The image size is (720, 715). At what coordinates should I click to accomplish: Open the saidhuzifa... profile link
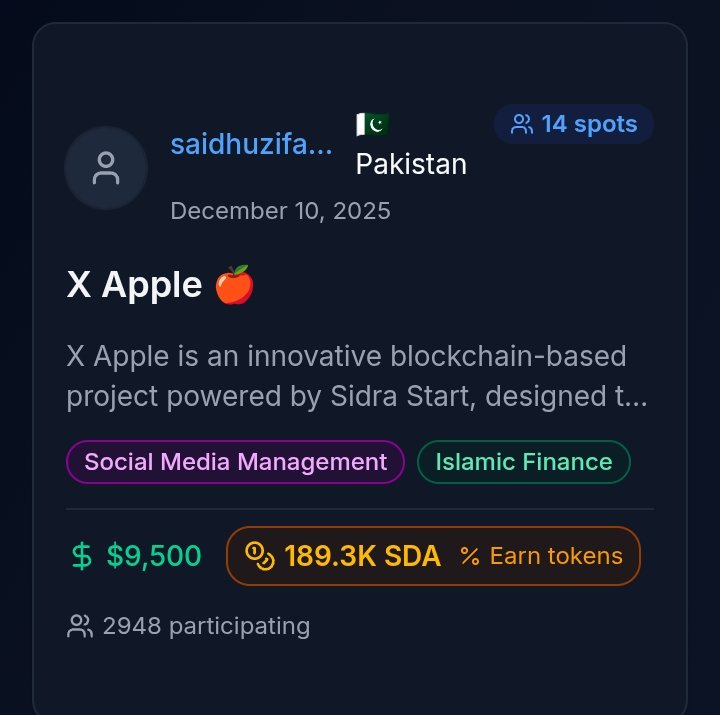(x=251, y=144)
